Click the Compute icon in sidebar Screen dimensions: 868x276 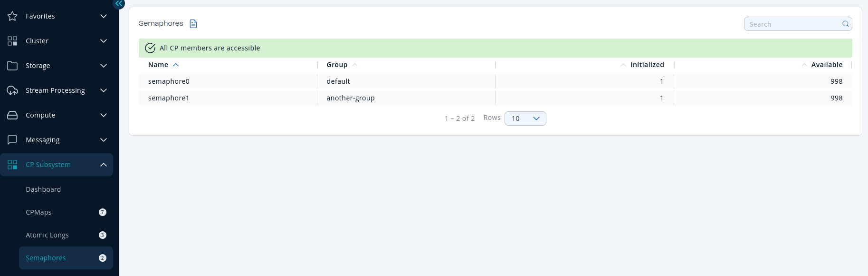point(12,115)
